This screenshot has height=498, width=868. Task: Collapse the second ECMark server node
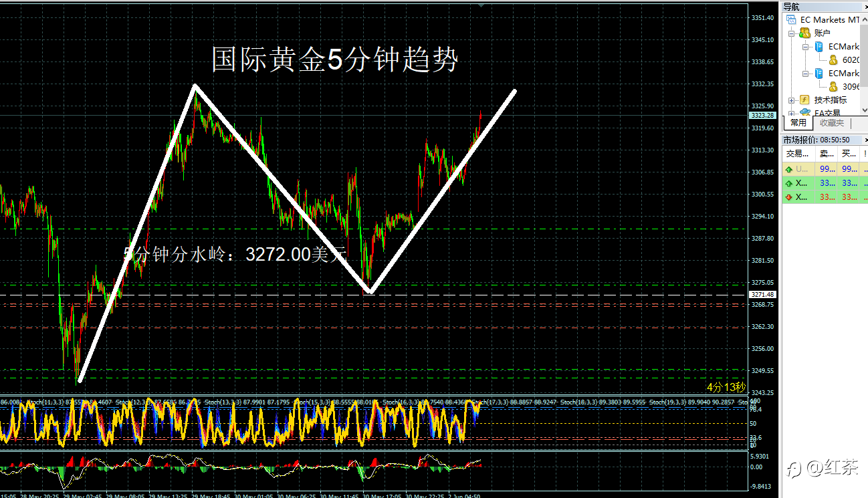click(x=806, y=74)
